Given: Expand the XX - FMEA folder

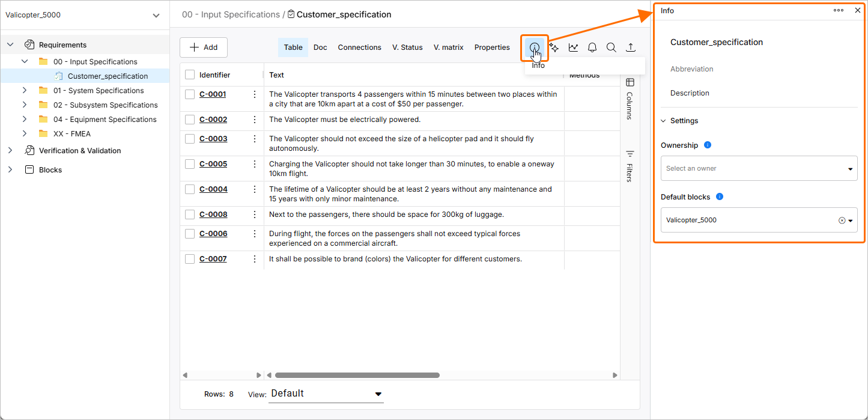Looking at the screenshot, I should click(25, 133).
